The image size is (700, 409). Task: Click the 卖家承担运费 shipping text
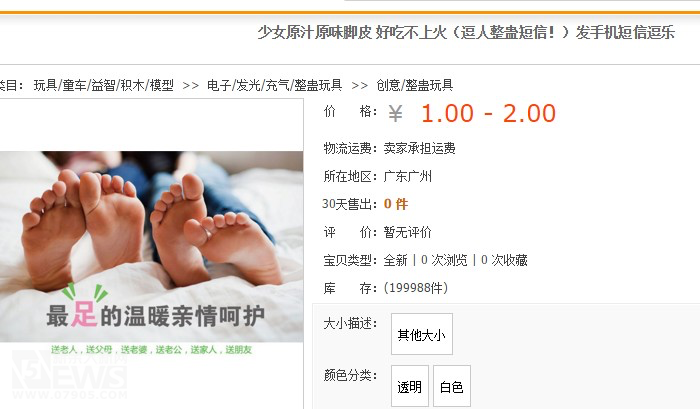420,148
